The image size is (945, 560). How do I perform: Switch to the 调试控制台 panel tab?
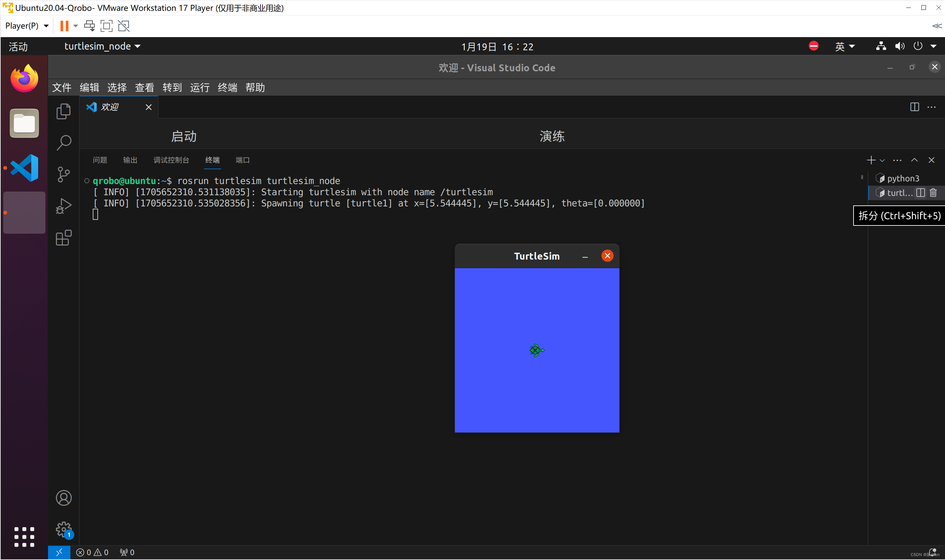click(171, 160)
